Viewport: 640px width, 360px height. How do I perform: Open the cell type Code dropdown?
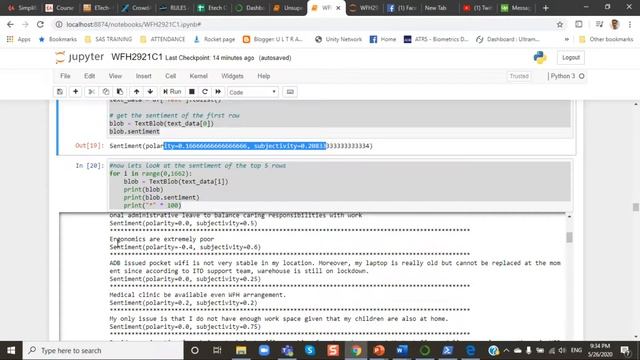[253, 92]
